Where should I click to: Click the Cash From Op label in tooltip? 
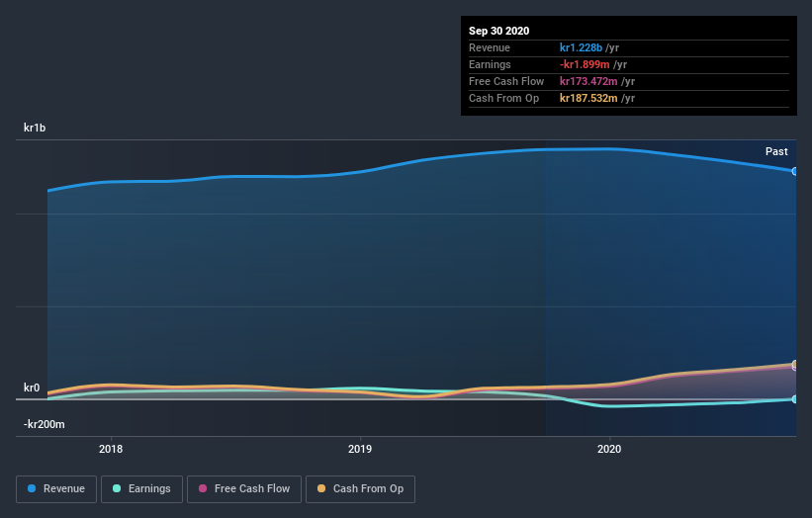tap(503, 98)
